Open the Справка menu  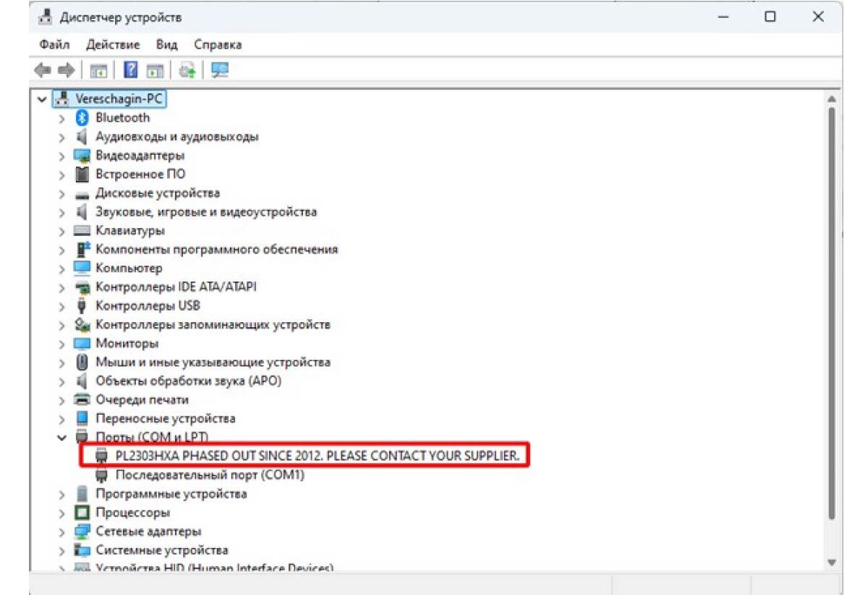218,45
